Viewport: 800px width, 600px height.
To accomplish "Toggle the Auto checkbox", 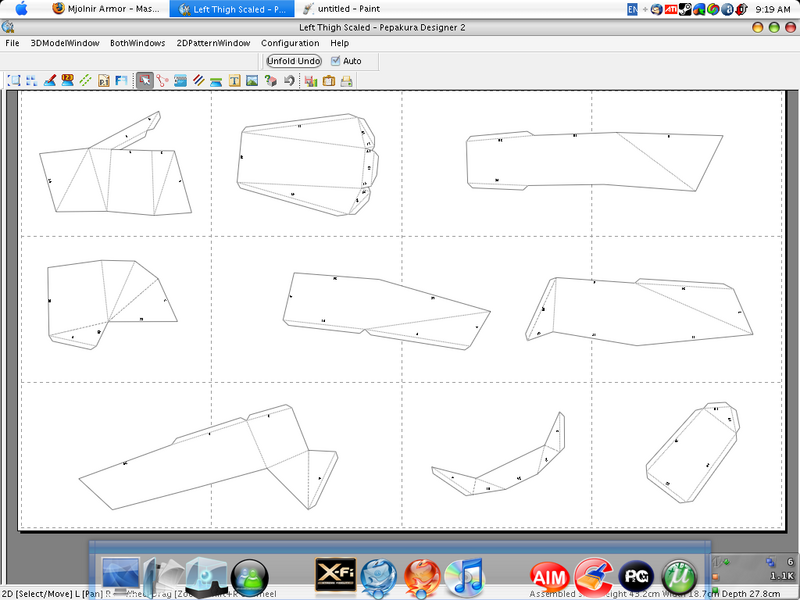I will (335, 61).
